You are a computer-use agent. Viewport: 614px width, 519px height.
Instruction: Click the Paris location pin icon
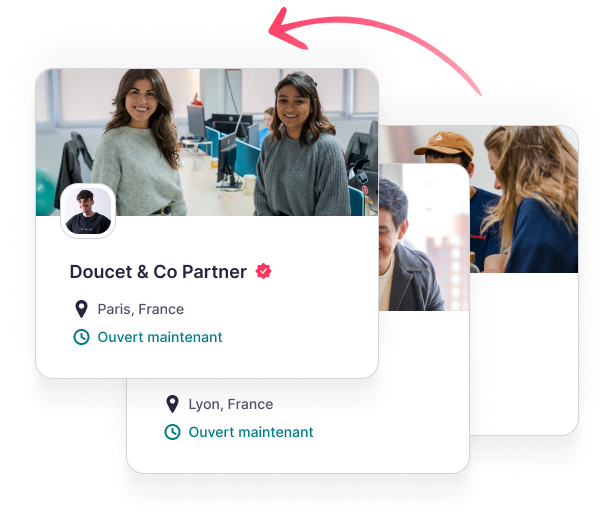click(81, 309)
